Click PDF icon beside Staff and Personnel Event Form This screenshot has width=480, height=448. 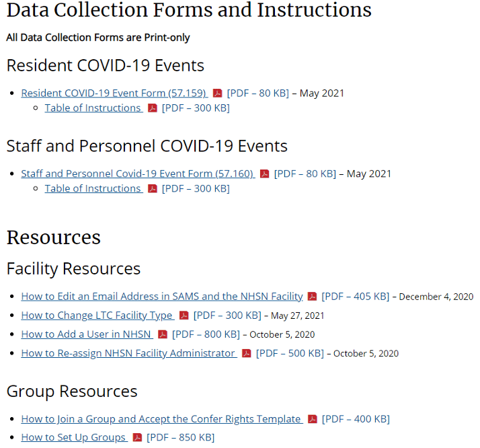click(264, 174)
